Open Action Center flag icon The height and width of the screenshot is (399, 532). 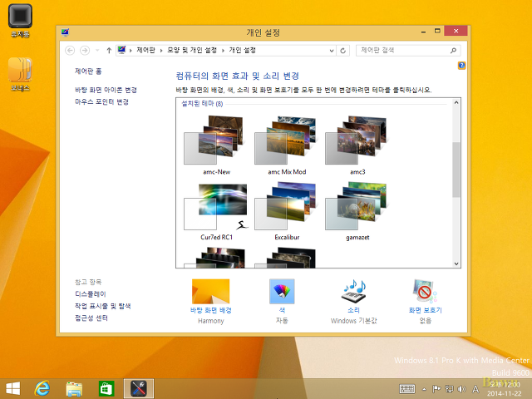(x=436, y=389)
